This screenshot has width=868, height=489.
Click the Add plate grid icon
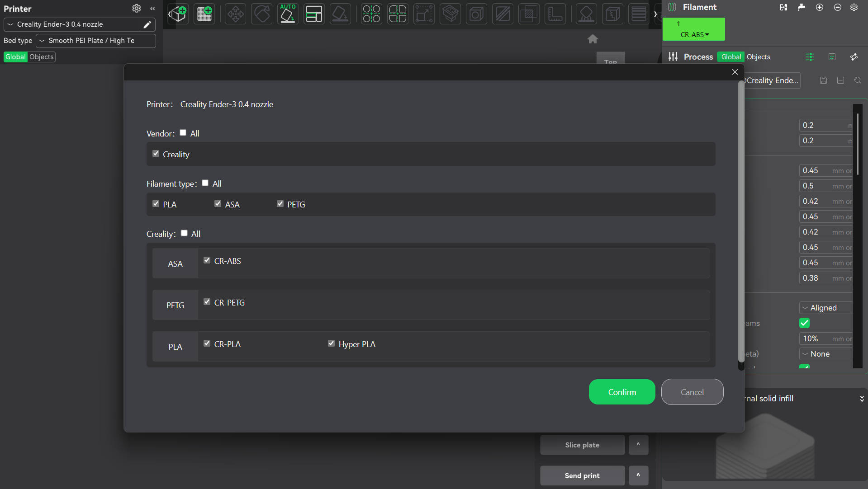click(x=204, y=14)
